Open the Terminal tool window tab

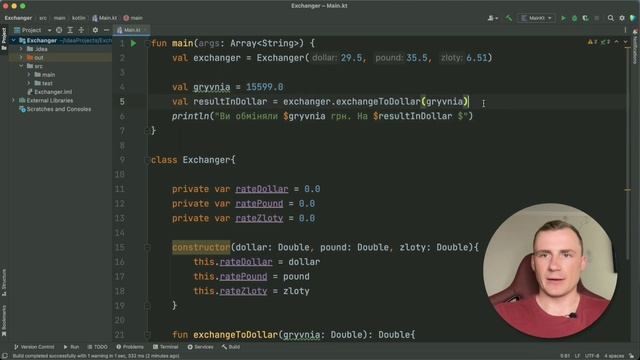coord(165,347)
